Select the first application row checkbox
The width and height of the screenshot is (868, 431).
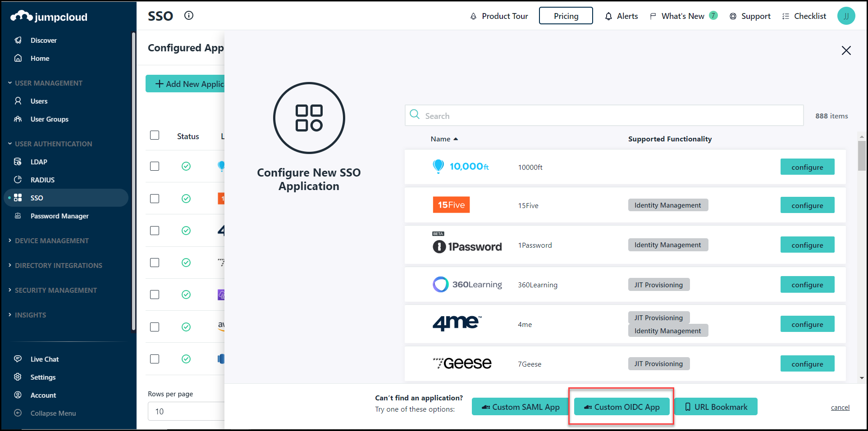coord(155,166)
